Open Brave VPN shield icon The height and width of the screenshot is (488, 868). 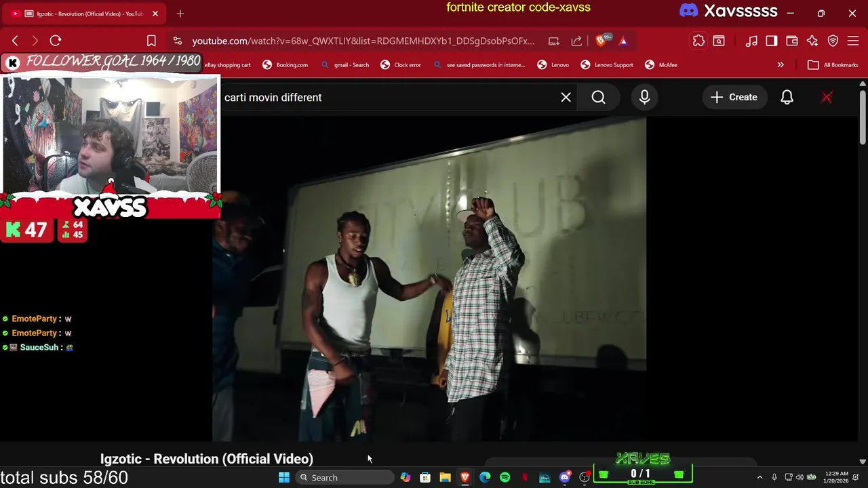[833, 41]
